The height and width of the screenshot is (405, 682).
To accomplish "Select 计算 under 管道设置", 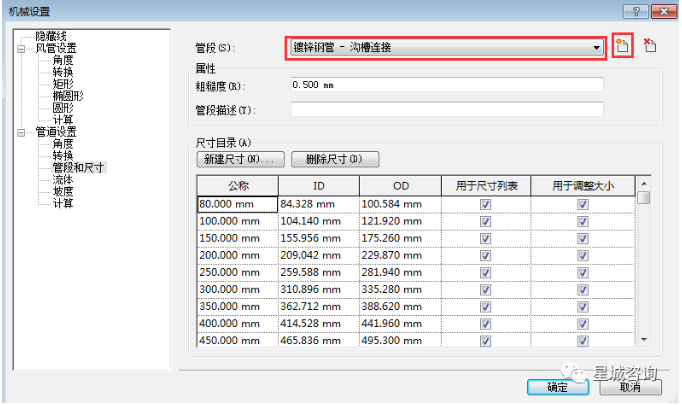I will coord(63,203).
